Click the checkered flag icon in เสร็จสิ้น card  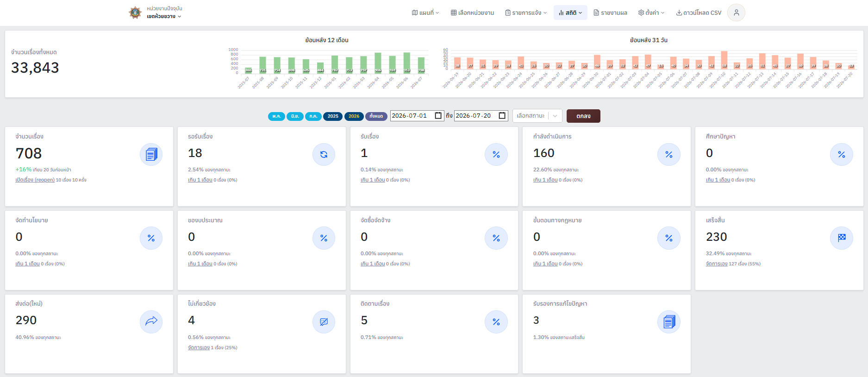click(x=842, y=238)
